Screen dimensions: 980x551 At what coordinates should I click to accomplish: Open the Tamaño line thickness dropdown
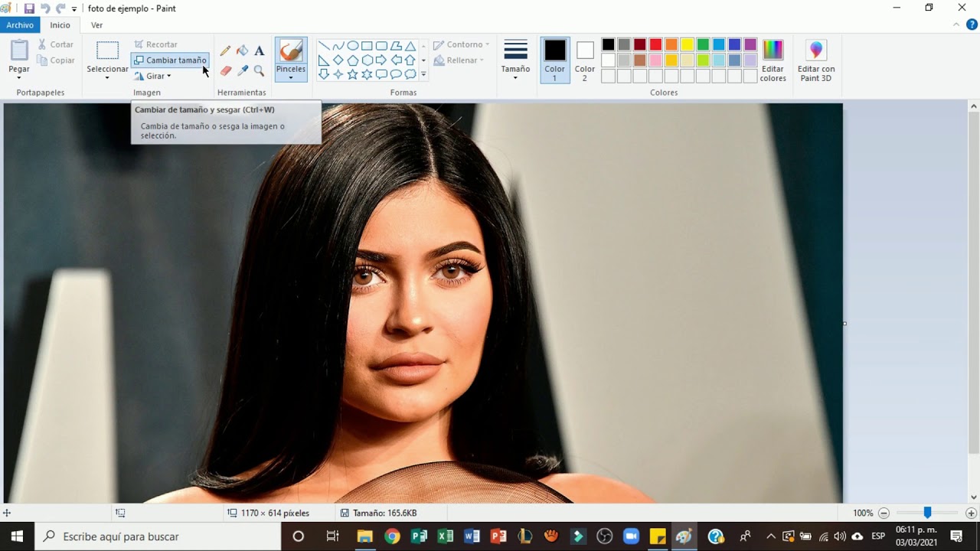click(515, 61)
